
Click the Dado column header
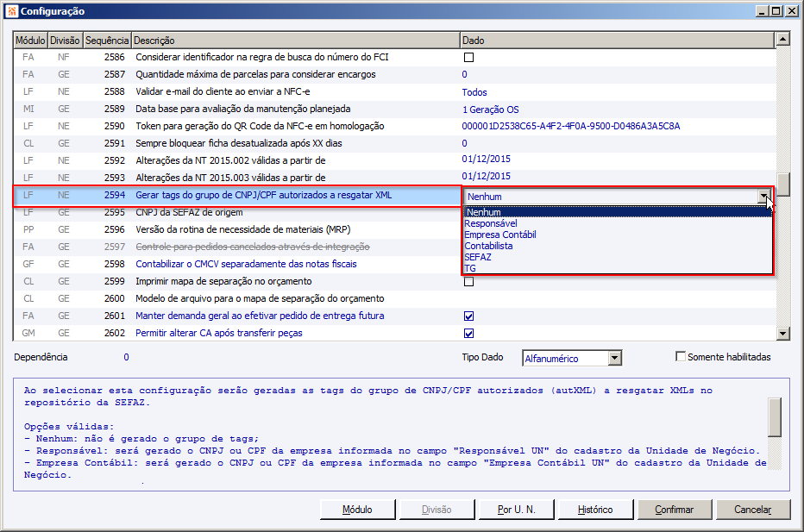click(x=617, y=41)
